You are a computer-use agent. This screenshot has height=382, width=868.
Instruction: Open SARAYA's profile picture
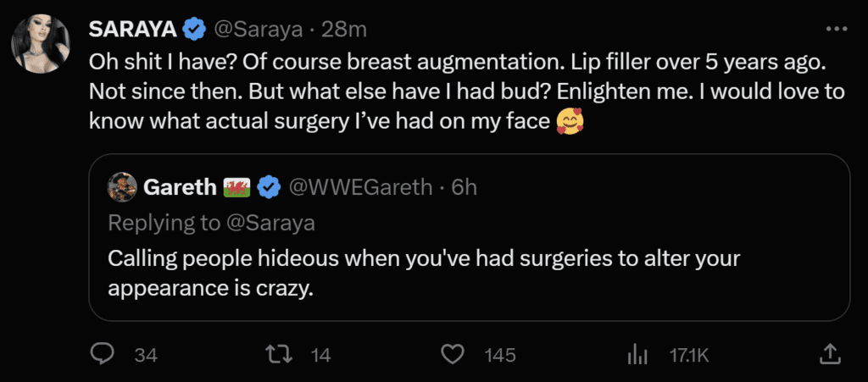40,43
